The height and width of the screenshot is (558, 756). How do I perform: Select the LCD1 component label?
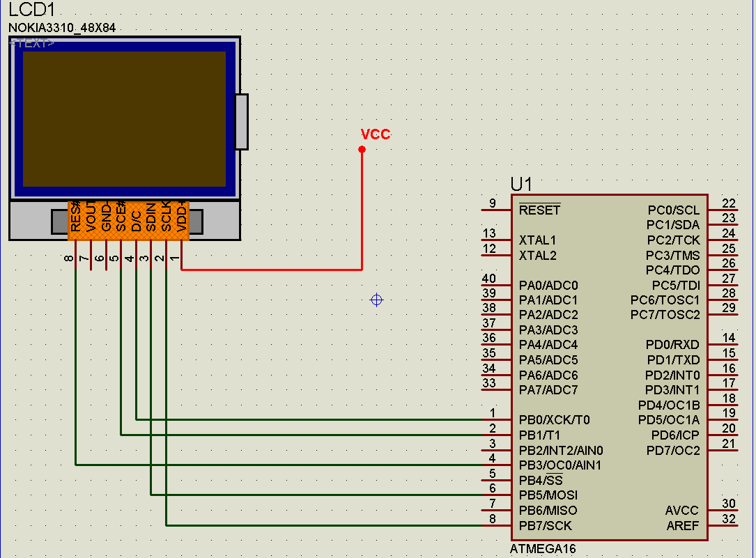tap(32, 10)
